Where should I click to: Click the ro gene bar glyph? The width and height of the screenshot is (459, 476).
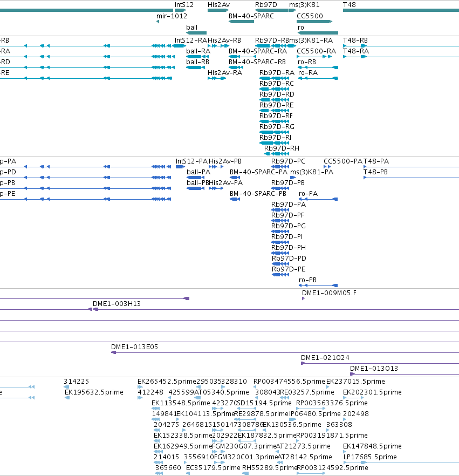click(x=318, y=33)
